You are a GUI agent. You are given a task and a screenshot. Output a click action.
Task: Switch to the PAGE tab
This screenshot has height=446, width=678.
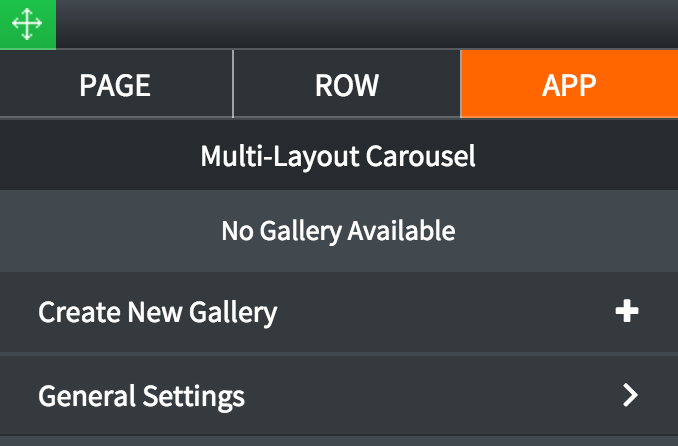(115, 85)
